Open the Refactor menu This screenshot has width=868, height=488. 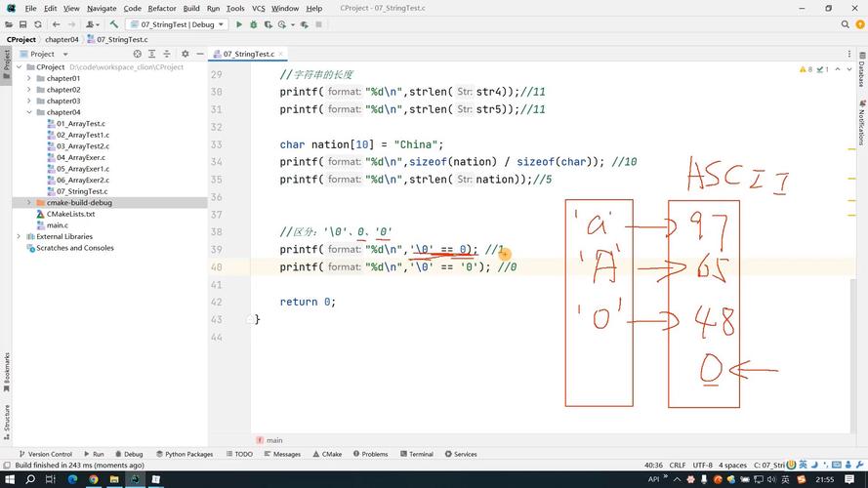click(x=162, y=8)
